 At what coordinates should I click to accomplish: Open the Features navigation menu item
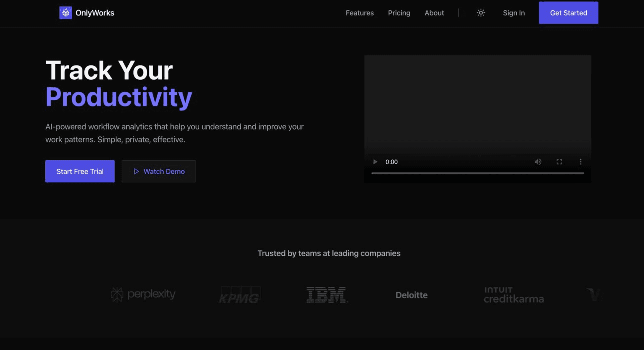359,13
